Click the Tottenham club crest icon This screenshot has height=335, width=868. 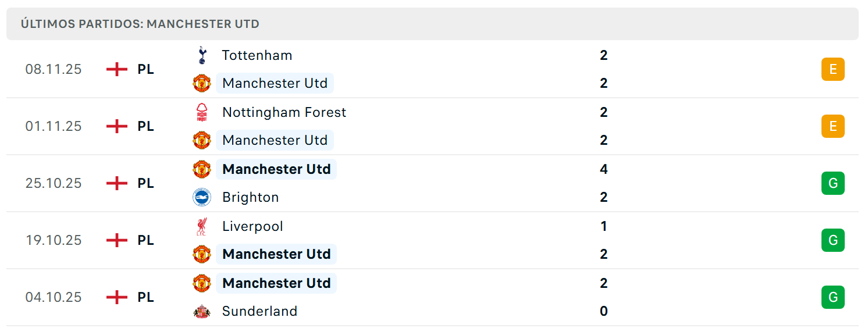click(202, 55)
